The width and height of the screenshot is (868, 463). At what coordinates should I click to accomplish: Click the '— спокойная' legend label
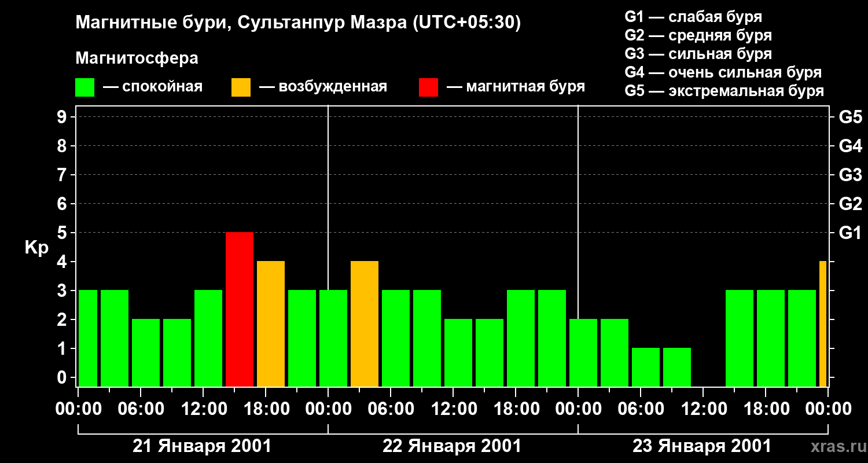click(153, 87)
